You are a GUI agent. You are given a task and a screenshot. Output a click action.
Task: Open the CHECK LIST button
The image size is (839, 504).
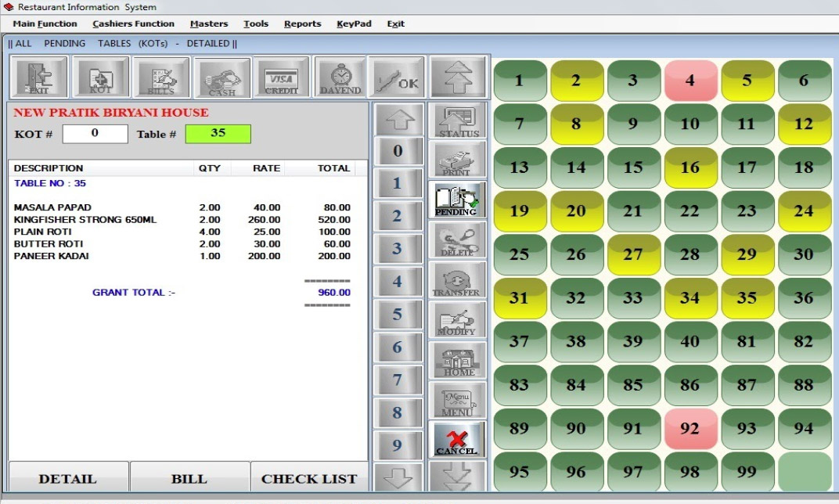click(x=309, y=479)
